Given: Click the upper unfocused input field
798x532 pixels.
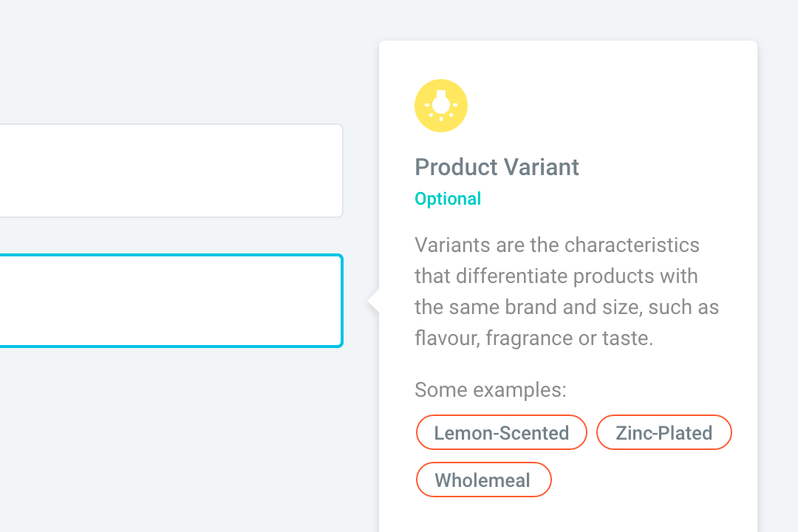Looking at the screenshot, I should click(171, 171).
